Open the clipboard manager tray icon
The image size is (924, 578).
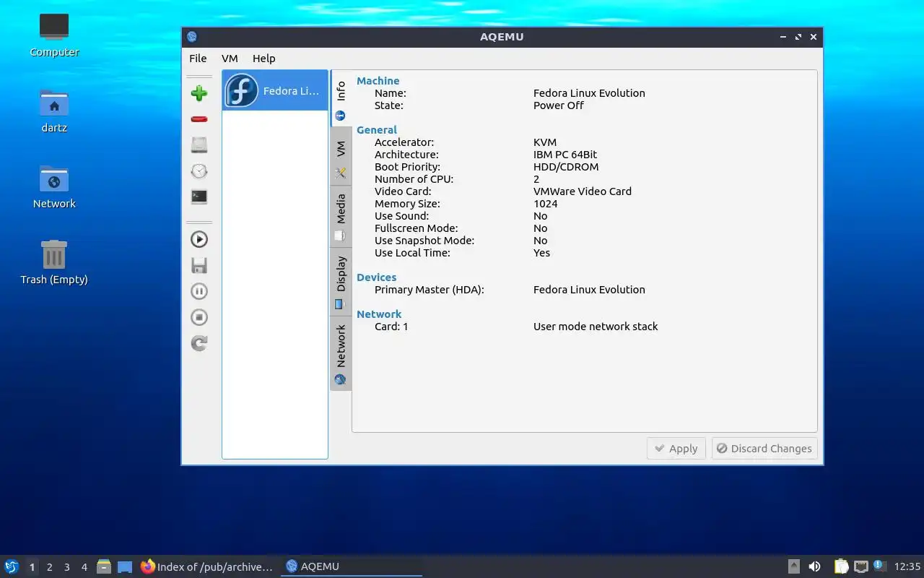click(841, 566)
